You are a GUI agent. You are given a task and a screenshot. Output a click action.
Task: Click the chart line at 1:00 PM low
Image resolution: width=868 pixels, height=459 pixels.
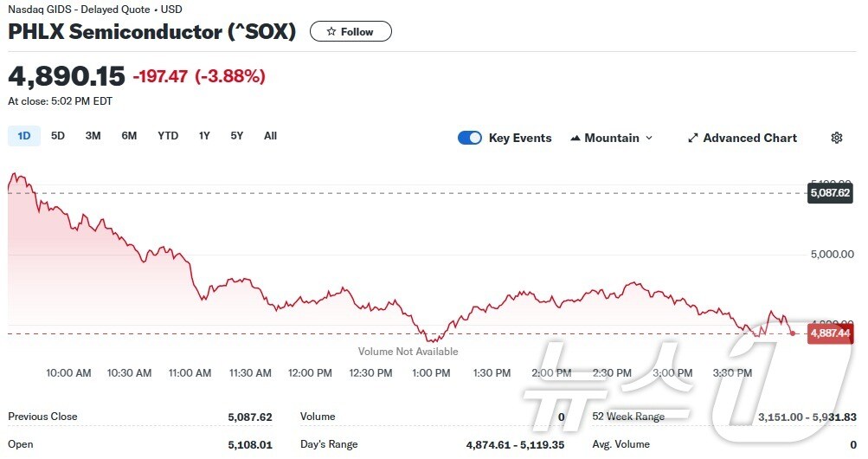430,340
